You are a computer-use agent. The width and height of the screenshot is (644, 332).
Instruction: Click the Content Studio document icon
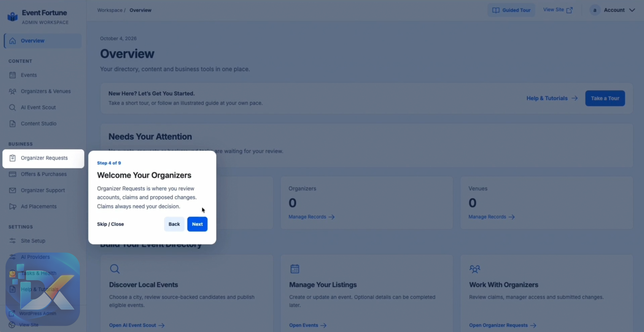coord(12,124)
